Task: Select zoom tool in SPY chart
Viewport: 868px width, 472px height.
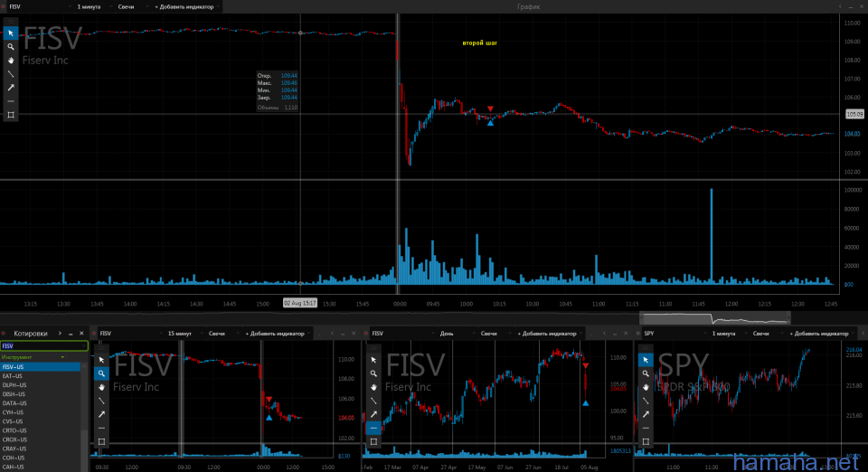Action: [646, 373]
